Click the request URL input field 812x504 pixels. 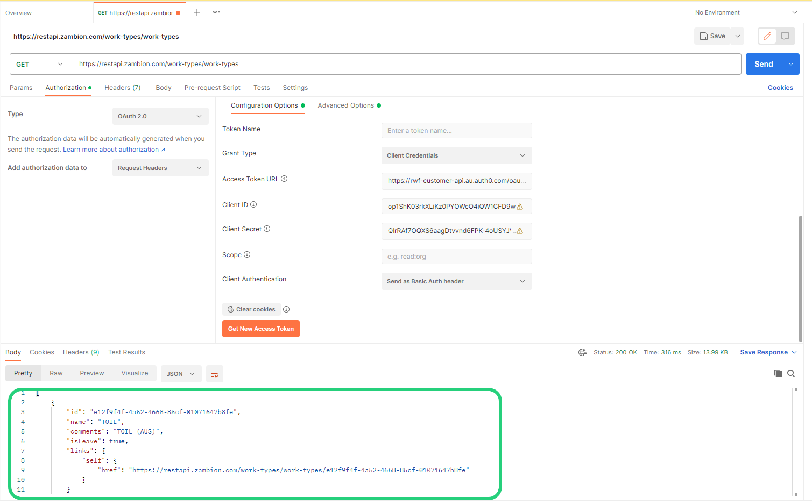407,64
